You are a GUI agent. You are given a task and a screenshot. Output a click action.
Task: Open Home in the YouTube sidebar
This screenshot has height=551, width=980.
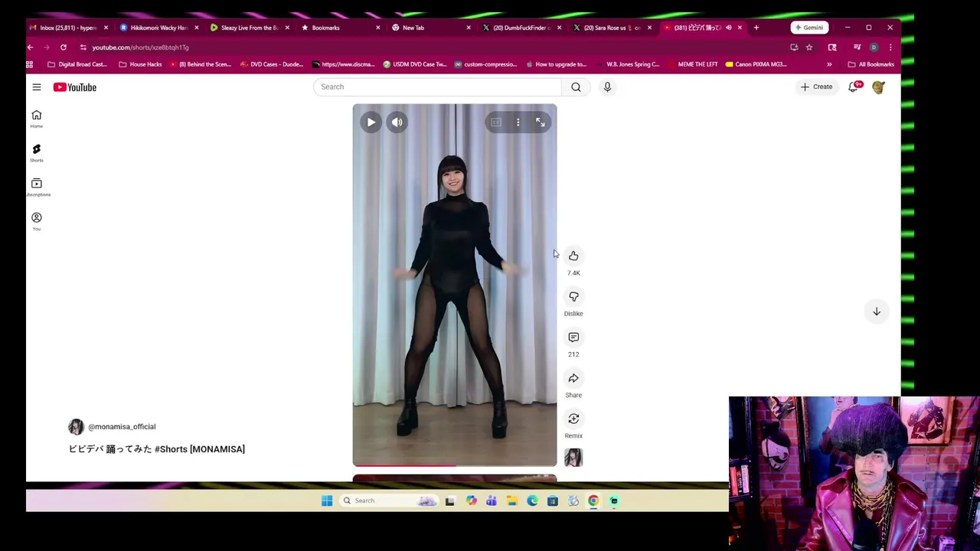(36, 119)
